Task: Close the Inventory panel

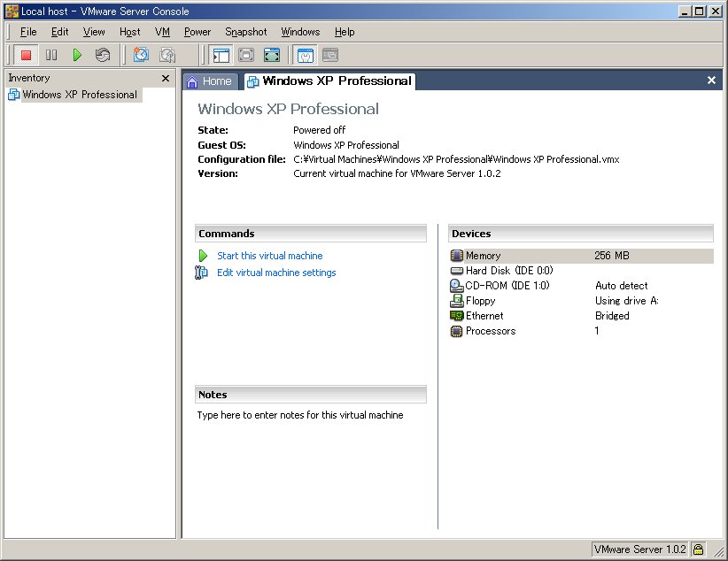Action: [x=166, y=79]
